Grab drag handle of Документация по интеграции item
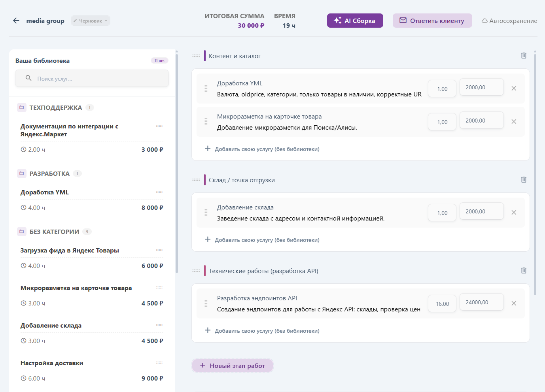 click(159, 126)
